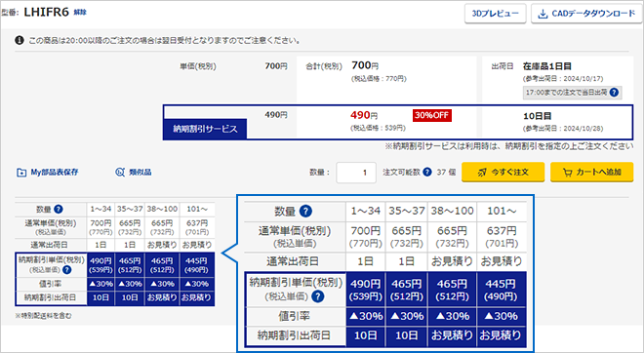Click the red 30%OFF badge
The height and width of the screenshot is (353, 644).
coord(431,115)
